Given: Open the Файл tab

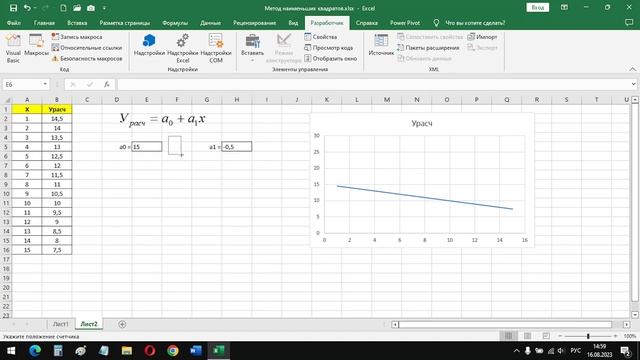Looking at the screenshot, I should tap(13, 23).
